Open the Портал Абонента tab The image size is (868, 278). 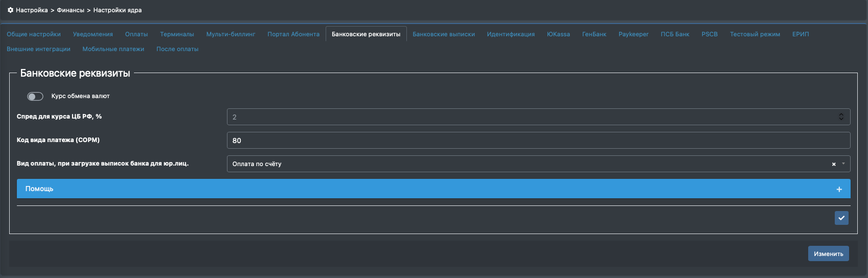coord(293,34)
